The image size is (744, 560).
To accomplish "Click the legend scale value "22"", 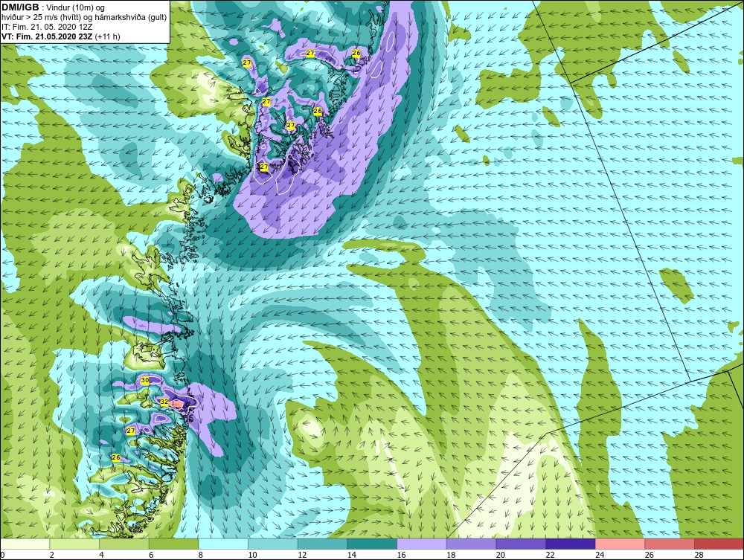I will (x=550, y=555).
